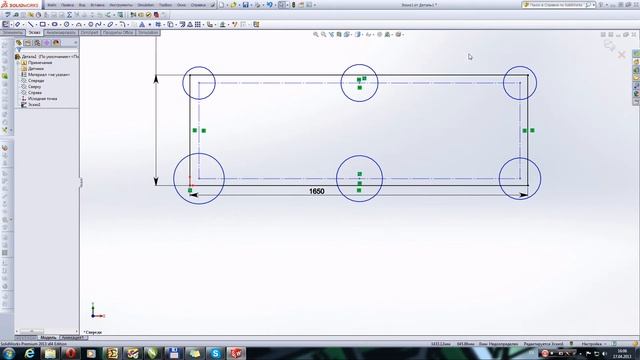
Task: Open dropdown arrow next to Undo icon
Action: (x=275, y=5)
